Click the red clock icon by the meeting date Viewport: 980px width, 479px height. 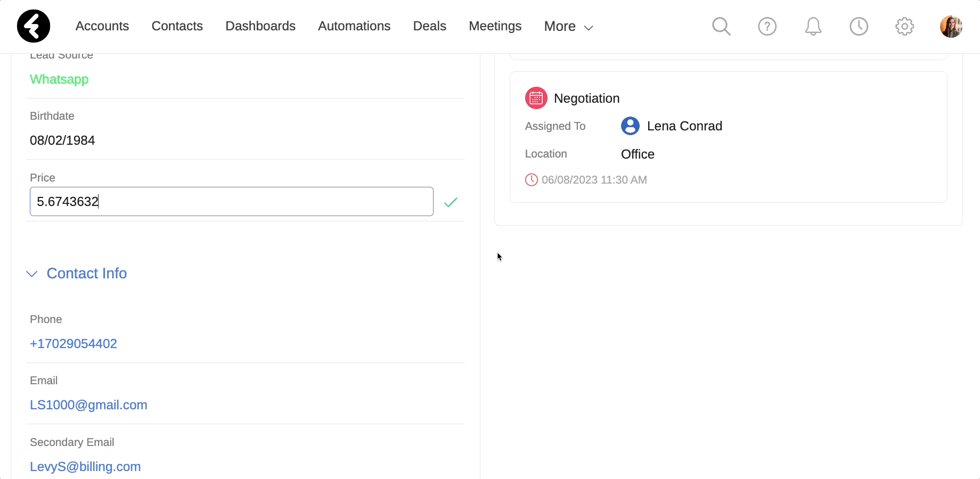(531, 180)
